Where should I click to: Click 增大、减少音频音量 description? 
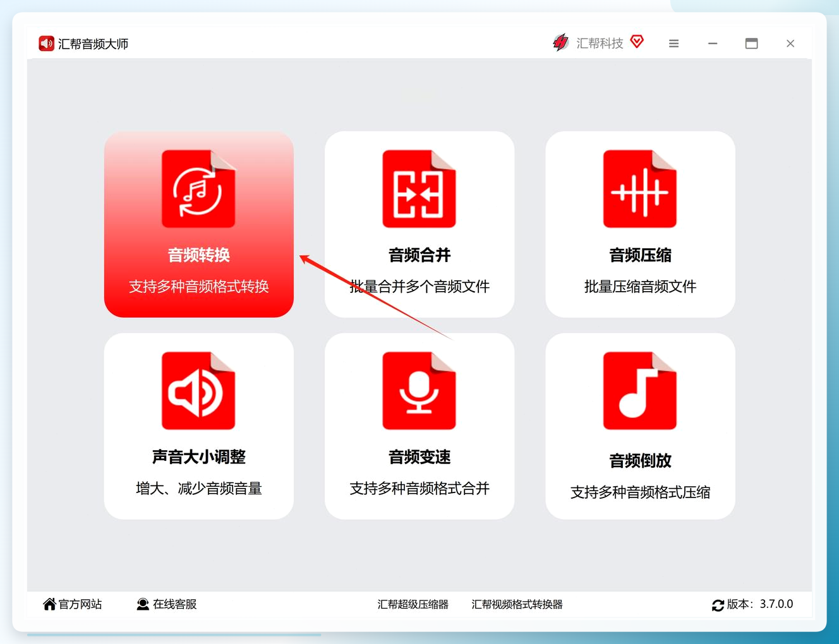(199, 489)
